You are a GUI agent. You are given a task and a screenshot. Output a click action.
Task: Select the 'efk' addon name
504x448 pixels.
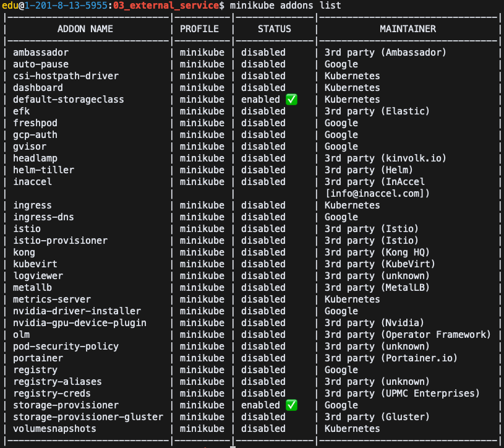(22, 111)
